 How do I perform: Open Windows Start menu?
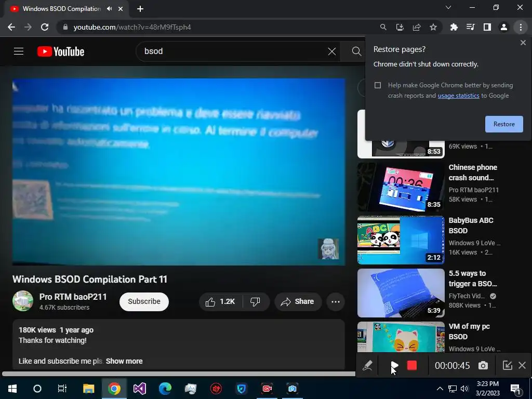click(x=12, y=389)
